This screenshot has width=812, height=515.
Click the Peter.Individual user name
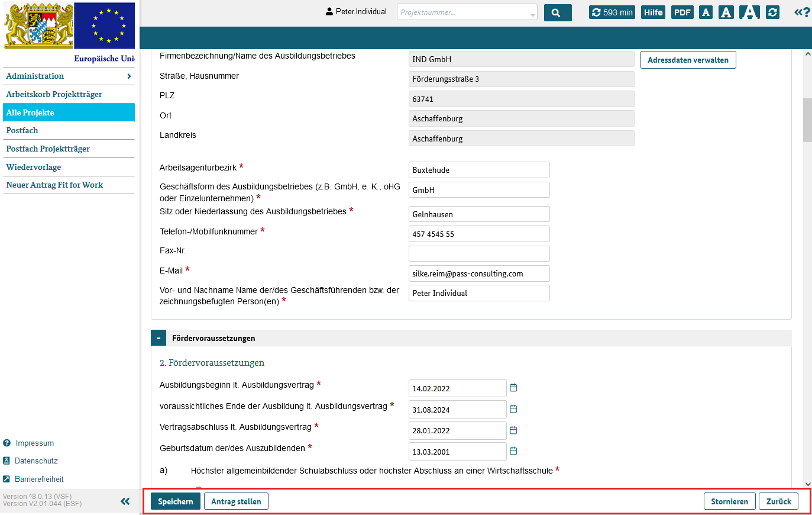click(361, 12)
